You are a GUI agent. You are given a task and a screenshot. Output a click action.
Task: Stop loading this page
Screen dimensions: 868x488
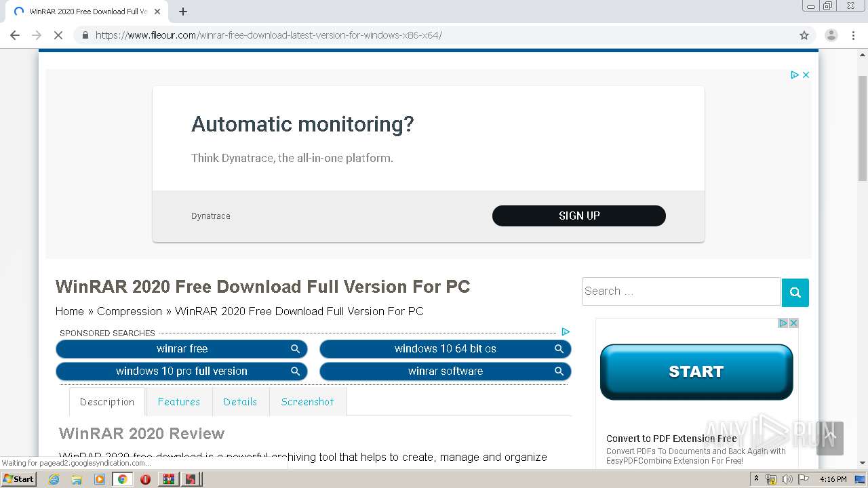tap(58, 35)
